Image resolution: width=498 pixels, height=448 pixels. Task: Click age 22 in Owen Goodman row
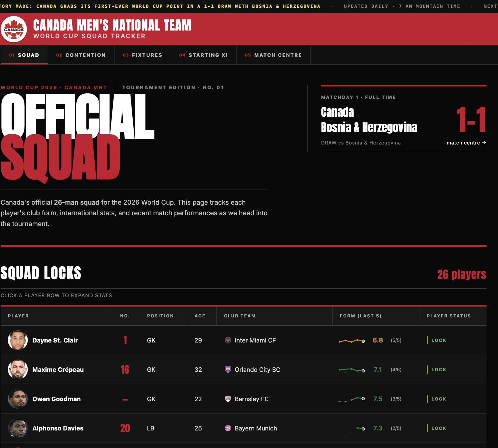tap(198, 399)
